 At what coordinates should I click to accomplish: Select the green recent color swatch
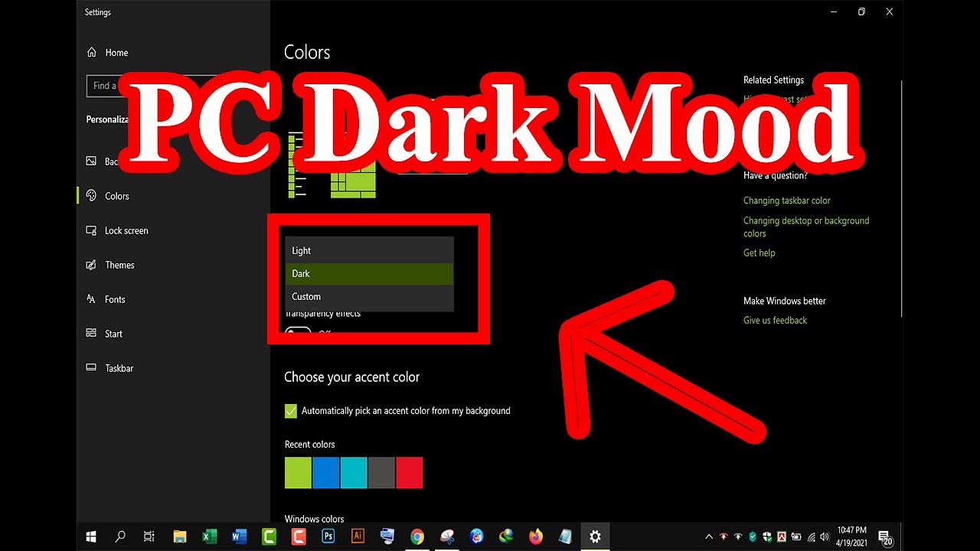pyautogui.click(x=298, y=473)
